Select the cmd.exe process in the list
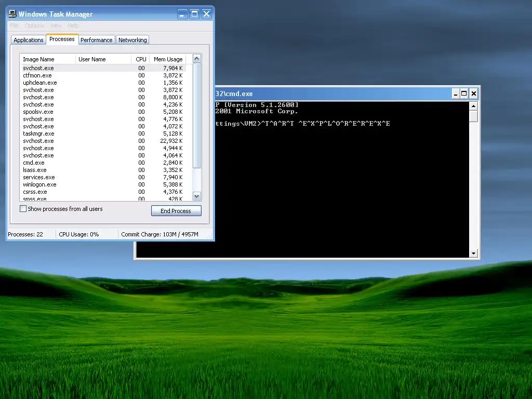The image size is (532, 399). pyautogui.click(x=103, y=163)
